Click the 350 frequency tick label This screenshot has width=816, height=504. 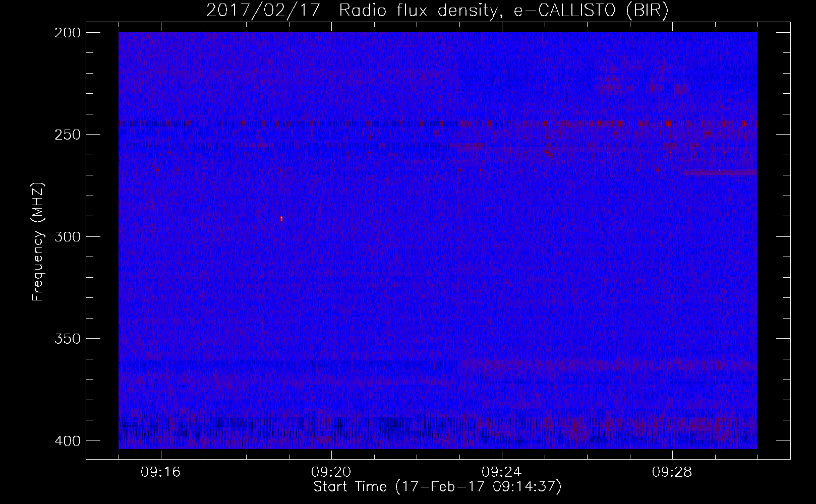click(x=67, y=338)
